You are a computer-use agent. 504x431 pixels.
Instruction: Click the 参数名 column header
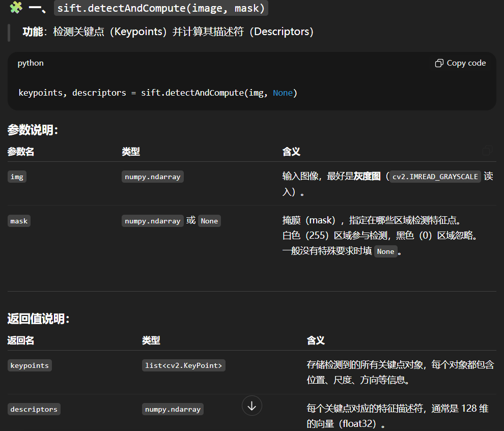(x=21, y=152)
